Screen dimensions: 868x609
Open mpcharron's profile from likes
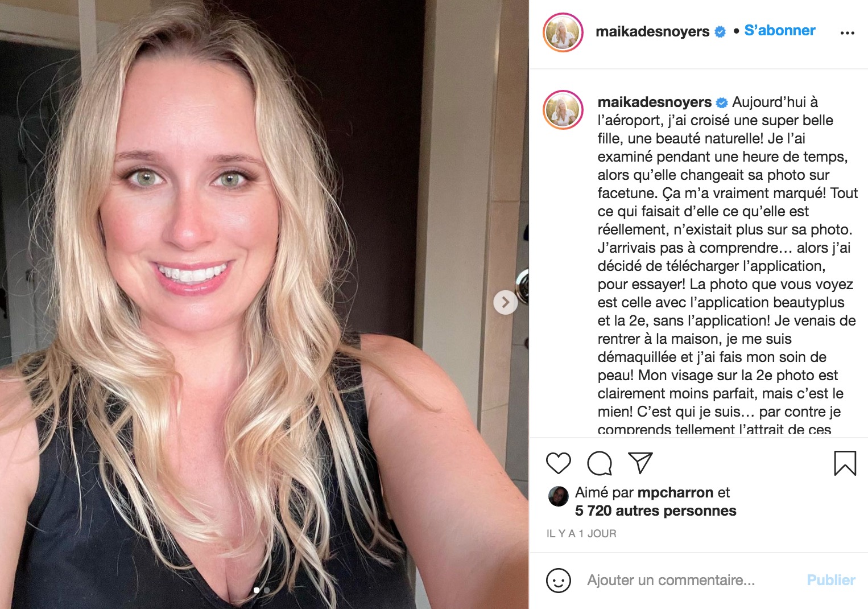[x=676, y=493]
